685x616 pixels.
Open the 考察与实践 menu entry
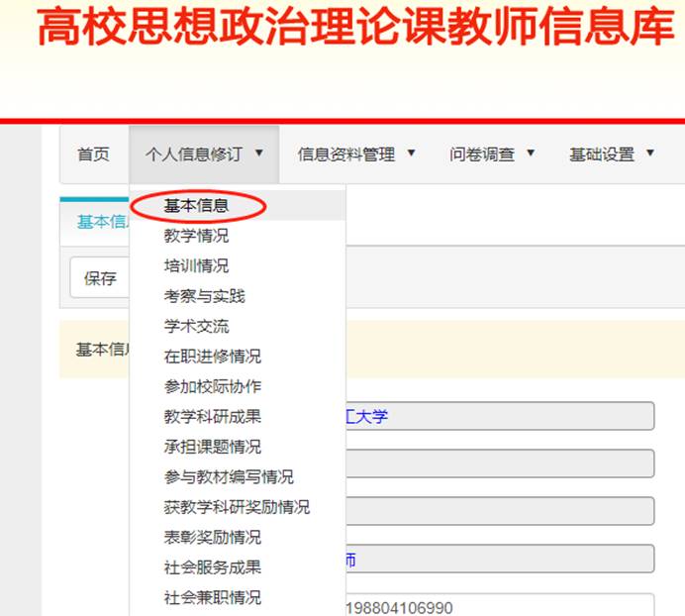[x=204, y=296]
